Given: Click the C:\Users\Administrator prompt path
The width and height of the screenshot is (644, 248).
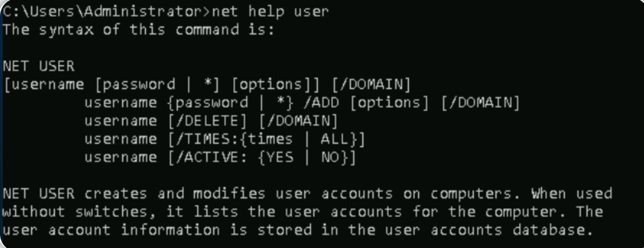Looking at the screenshot, I should 104,11.
